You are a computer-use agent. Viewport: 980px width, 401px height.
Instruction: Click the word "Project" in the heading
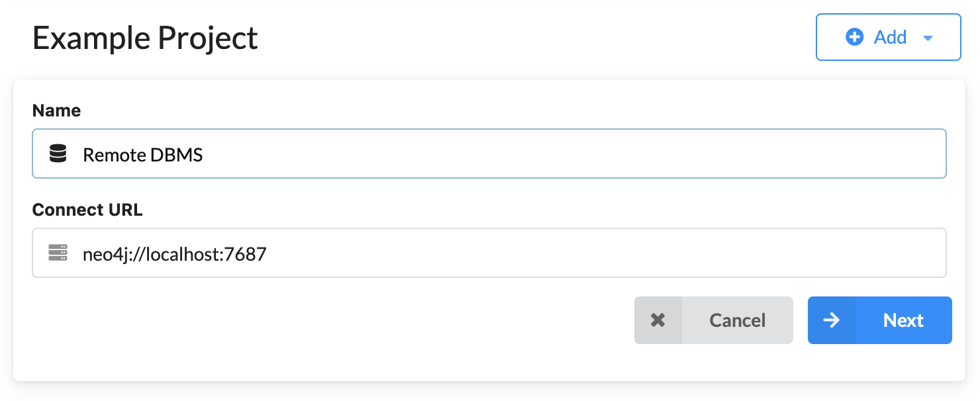click(207, 38)
